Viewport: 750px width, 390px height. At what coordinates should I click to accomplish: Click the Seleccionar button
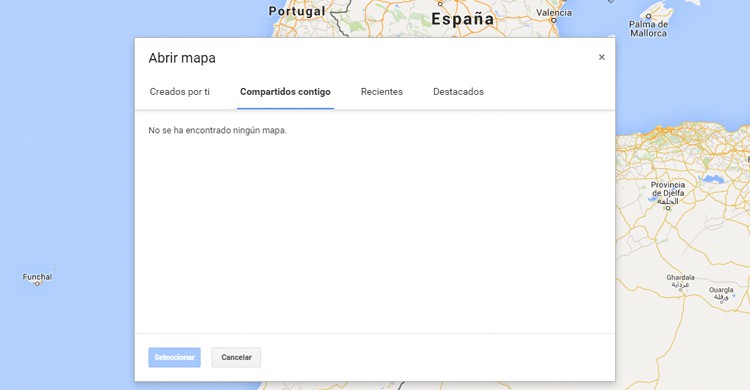point(175,357)
